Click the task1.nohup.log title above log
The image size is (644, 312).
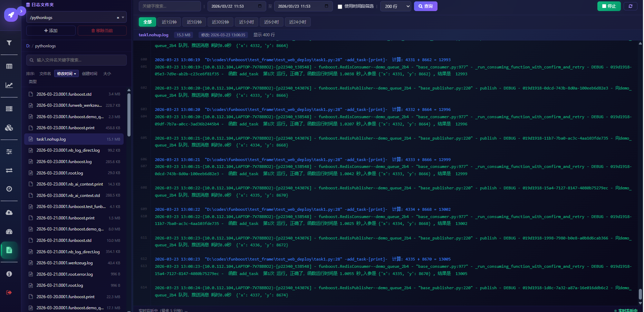tap(154, 35)
